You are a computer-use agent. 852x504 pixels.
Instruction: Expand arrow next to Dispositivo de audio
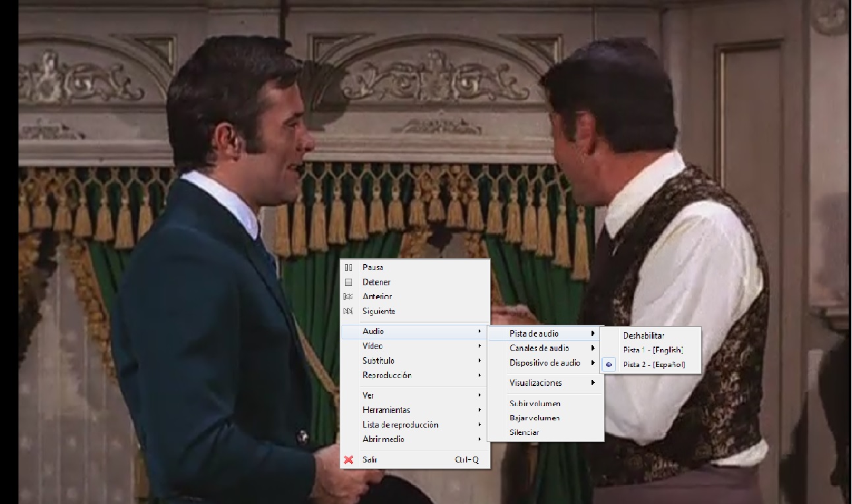[593, 362]
